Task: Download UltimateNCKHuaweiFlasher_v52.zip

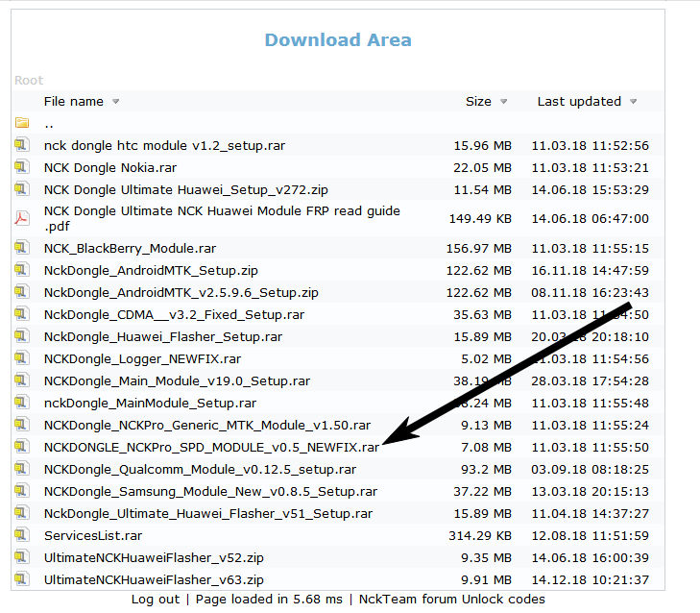Action: [x=154, y=558]
